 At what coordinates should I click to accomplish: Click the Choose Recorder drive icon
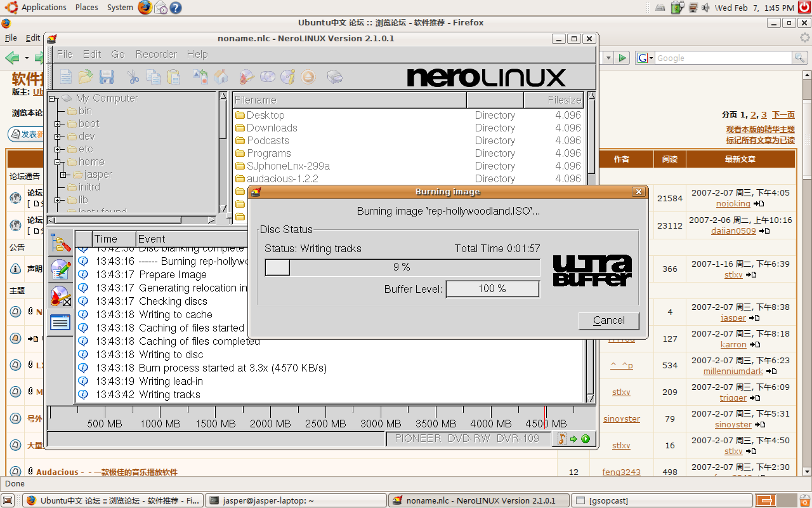[335, 77]
